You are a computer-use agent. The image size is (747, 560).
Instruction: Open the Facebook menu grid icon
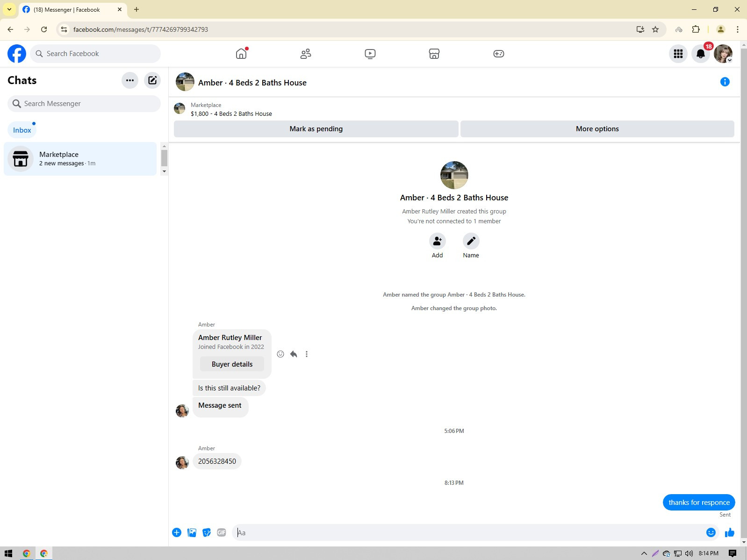click(x=678, y=54)
